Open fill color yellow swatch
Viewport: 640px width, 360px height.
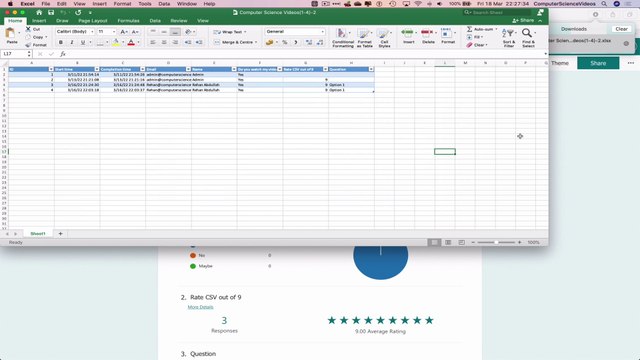tap(116, 42)
